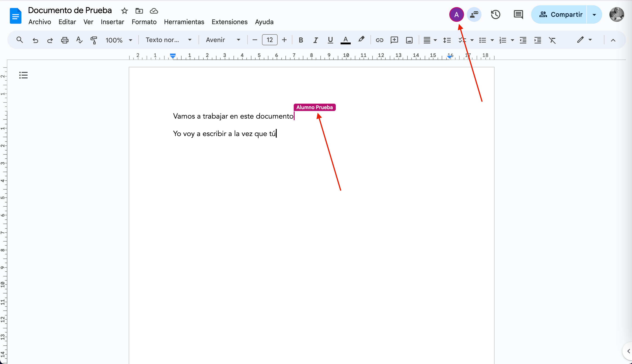
Task: Click the print icon in toolbar
Action: tap(65, 40)
